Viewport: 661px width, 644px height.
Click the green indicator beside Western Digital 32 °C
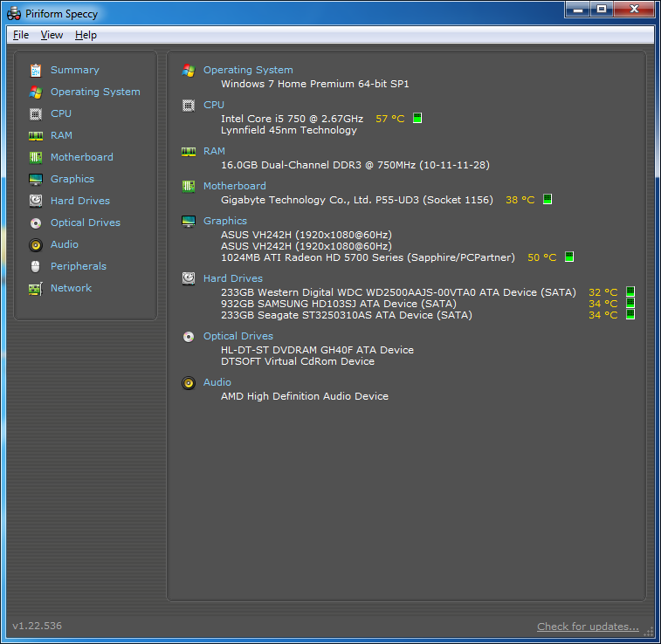click(630, 291)
